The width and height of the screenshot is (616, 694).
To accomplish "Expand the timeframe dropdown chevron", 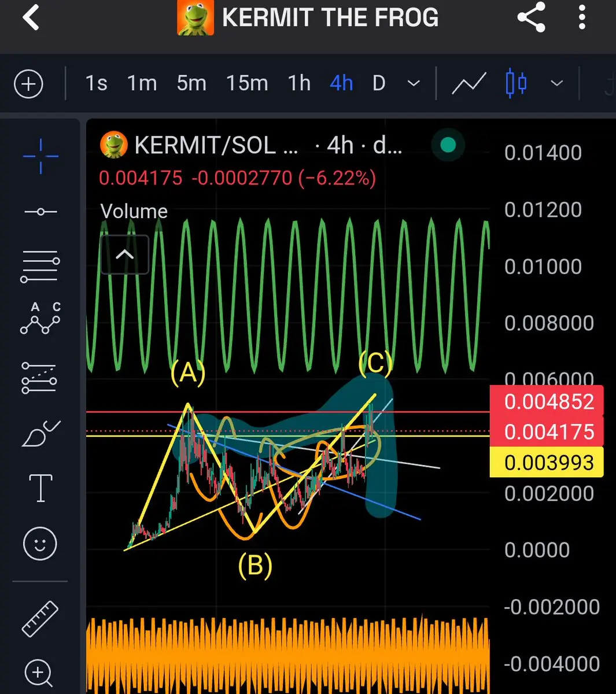I will click(414, 84).
